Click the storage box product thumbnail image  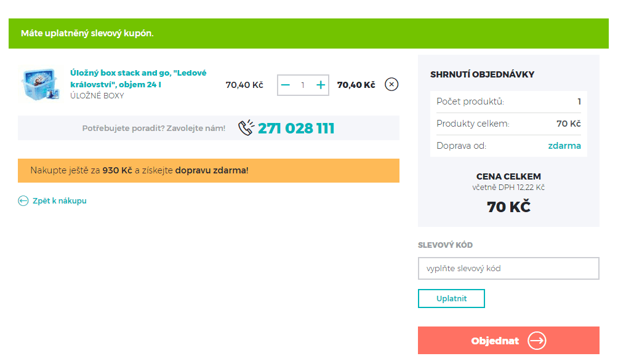(x=40, y=84)
